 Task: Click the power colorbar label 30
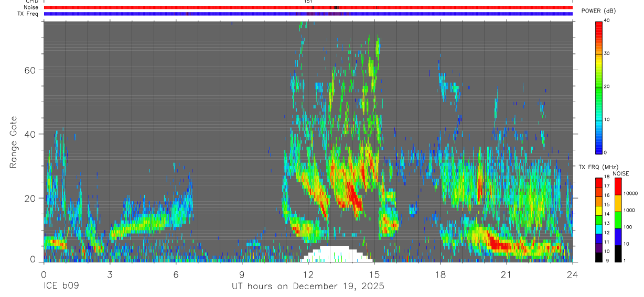click(607, 53)
